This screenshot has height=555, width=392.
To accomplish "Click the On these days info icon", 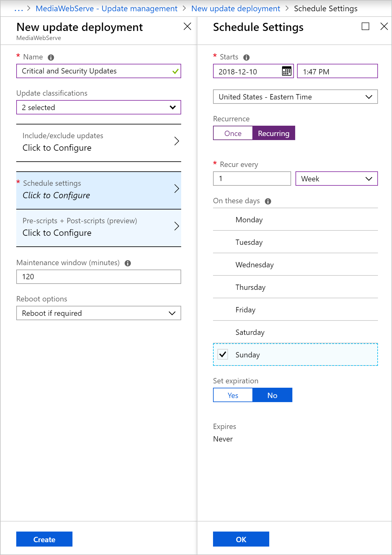I will coord(268,201).
